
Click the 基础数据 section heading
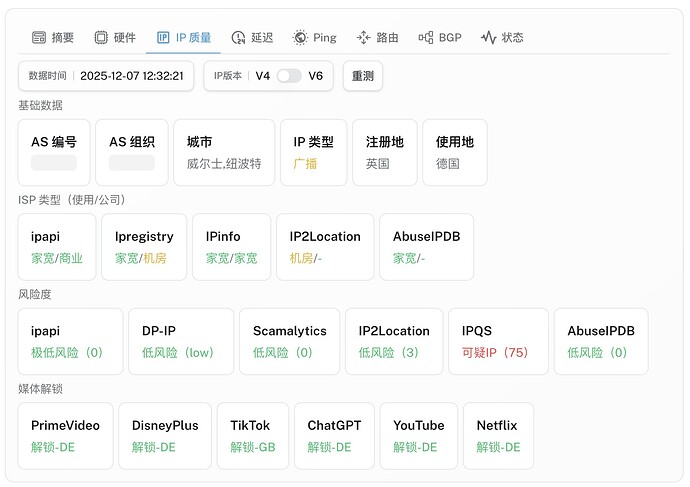40,105
